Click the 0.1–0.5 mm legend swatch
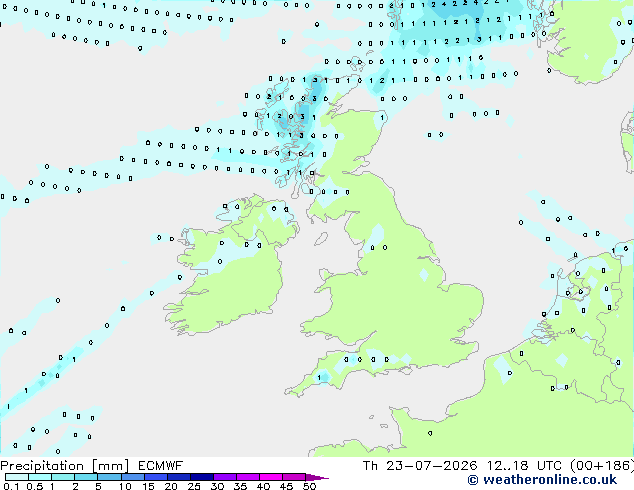Image resolution: width=634 pixels, height=490 pixels. [17, 477]
